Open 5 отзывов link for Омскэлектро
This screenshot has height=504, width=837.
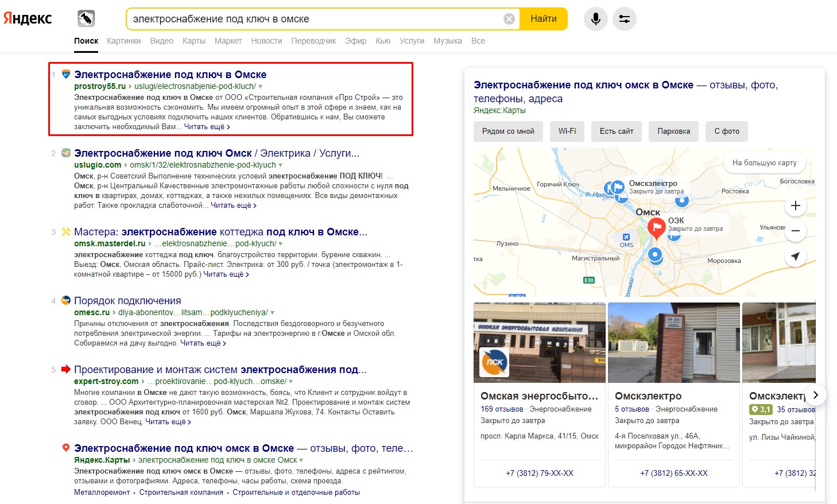(x=632, y=409)
